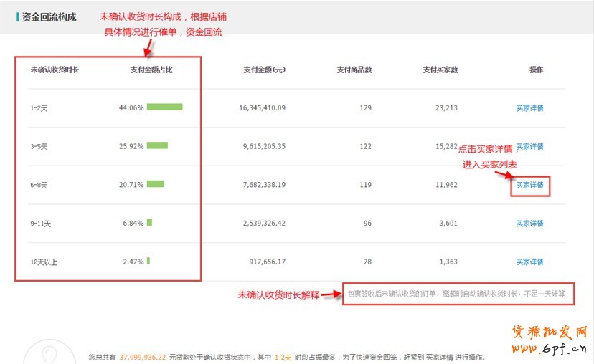Viewport: 594px width, 364px height.
Task: Click the 支付商品数 column header
Action: click(354, 70)
